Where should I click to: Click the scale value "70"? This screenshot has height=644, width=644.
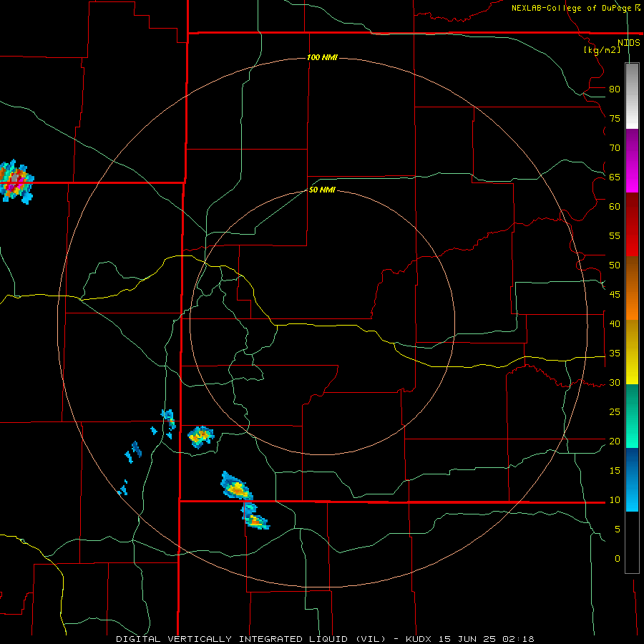pos(615,148)
